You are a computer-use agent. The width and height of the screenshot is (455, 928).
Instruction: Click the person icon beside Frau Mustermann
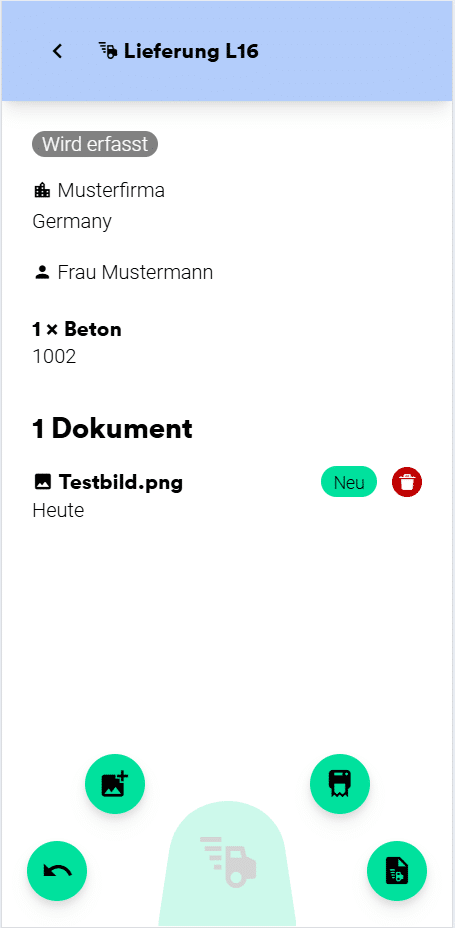(x=41, y=273)
